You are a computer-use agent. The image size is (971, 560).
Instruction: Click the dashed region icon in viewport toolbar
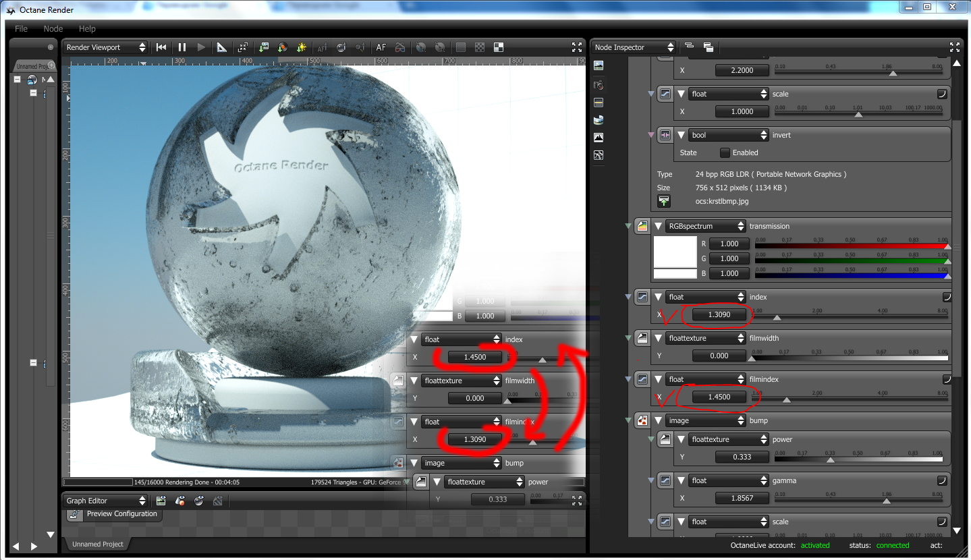coord(243,47)
